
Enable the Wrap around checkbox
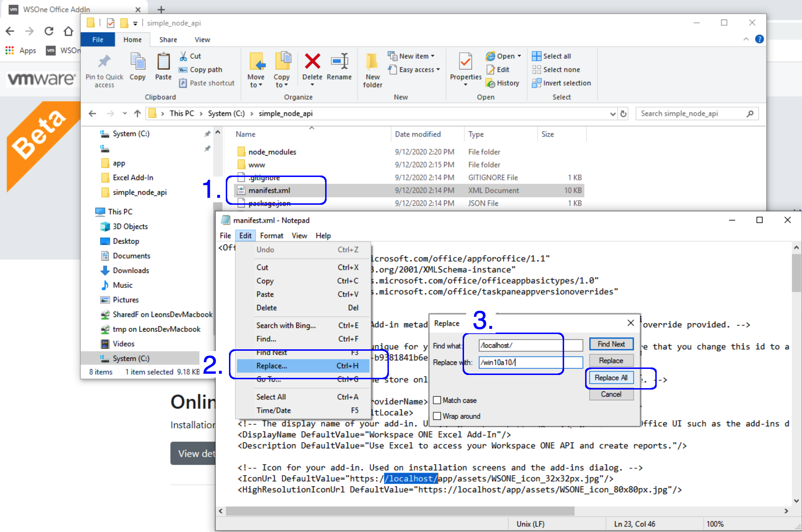click(x=437, y=416)
